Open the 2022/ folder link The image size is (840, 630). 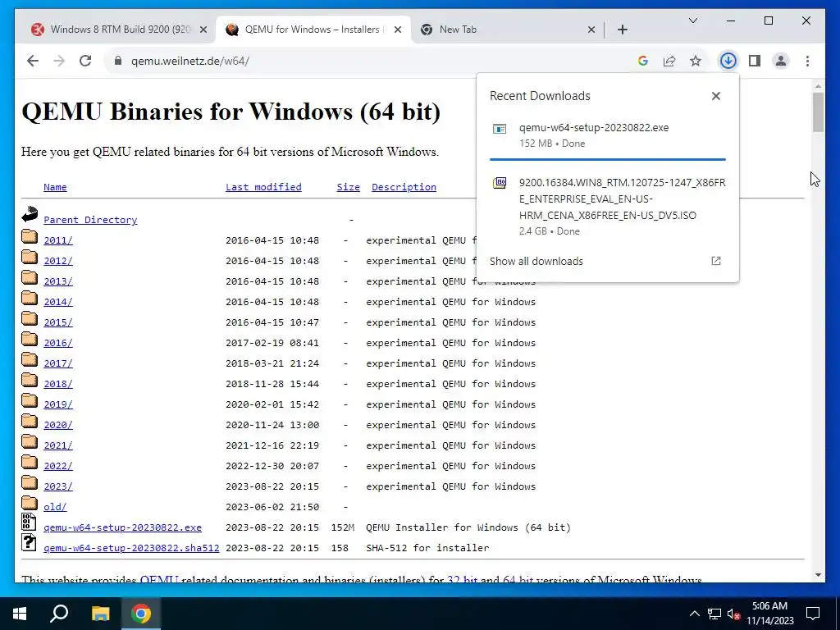58,466
